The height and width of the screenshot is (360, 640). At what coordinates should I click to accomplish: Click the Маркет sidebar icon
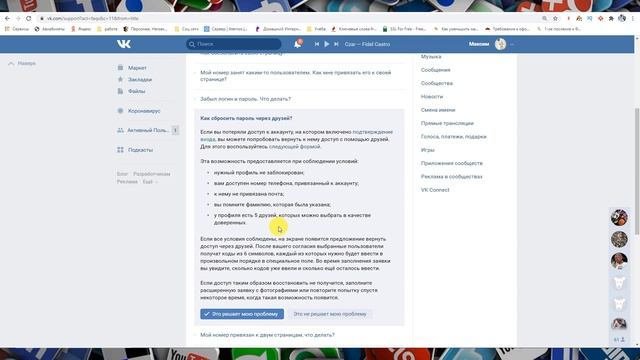pyautogui.click(x=120, y=68)
